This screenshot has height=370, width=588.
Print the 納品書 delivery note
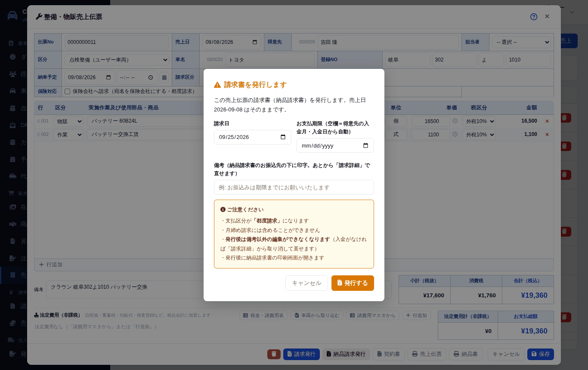466,354
